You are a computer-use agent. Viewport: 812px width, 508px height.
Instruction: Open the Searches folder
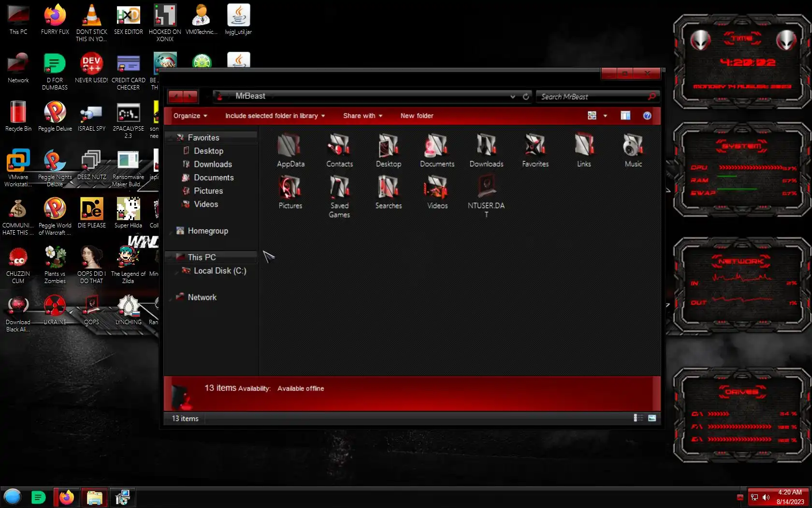coord(389,192)
